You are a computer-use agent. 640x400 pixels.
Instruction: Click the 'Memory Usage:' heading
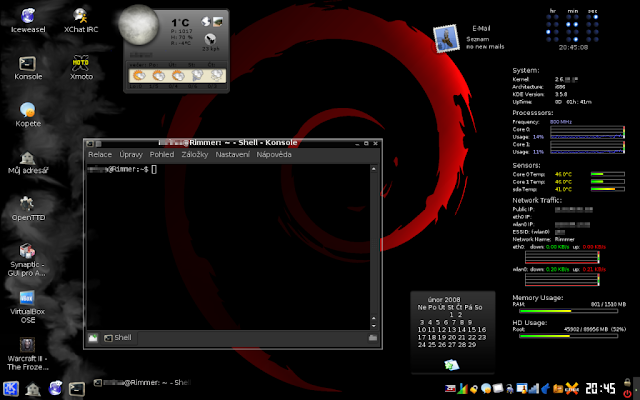(538, 298)
